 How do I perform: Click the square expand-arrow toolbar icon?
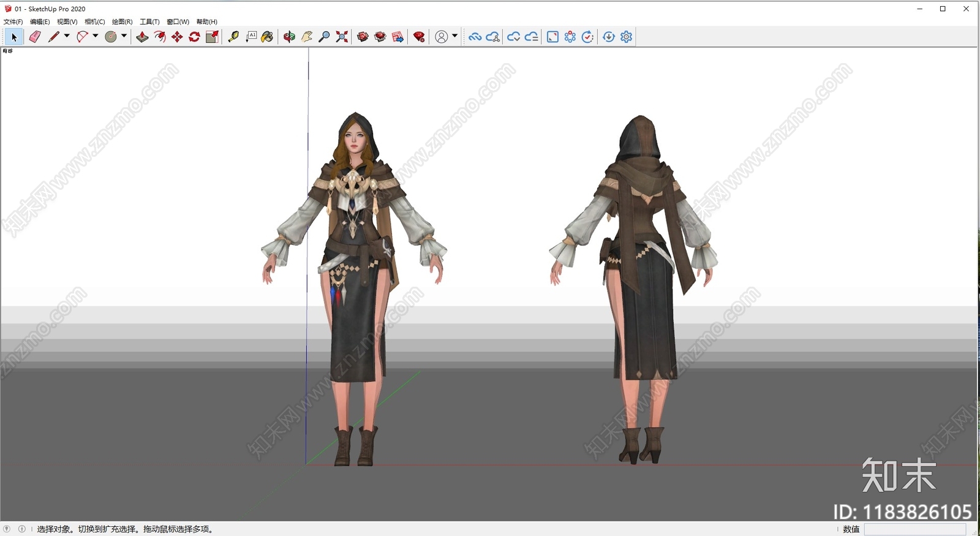pos(552,37)
